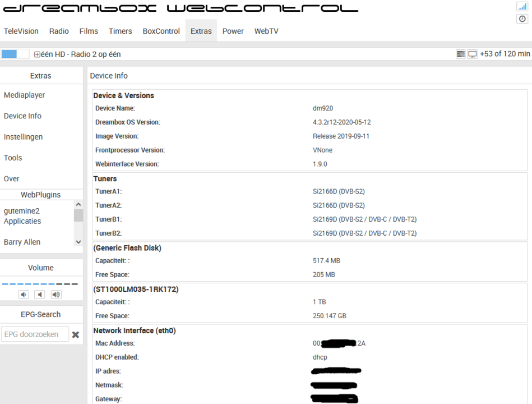
Task: Click the volume level bar
Action: tap(40, 284)
